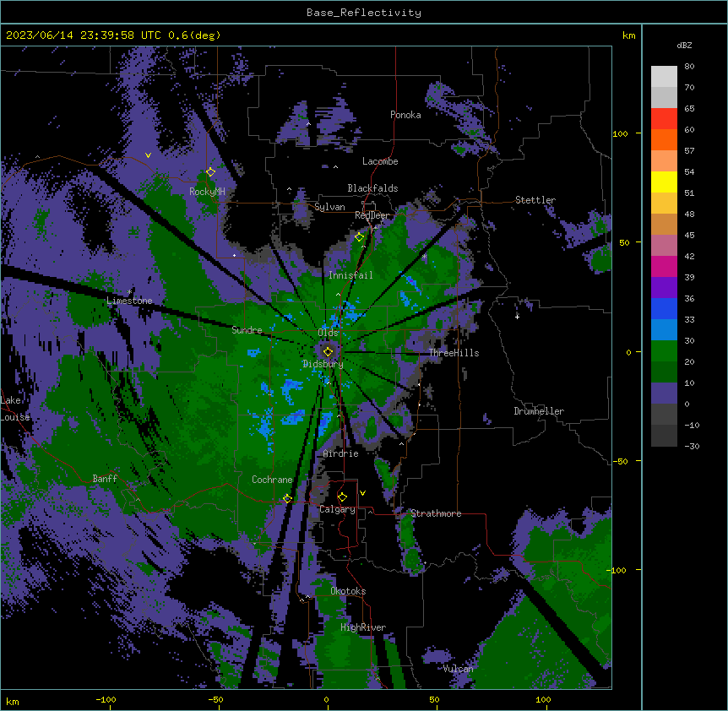
Task: Click the Blackfalds town label
Action: pos(372,188)
